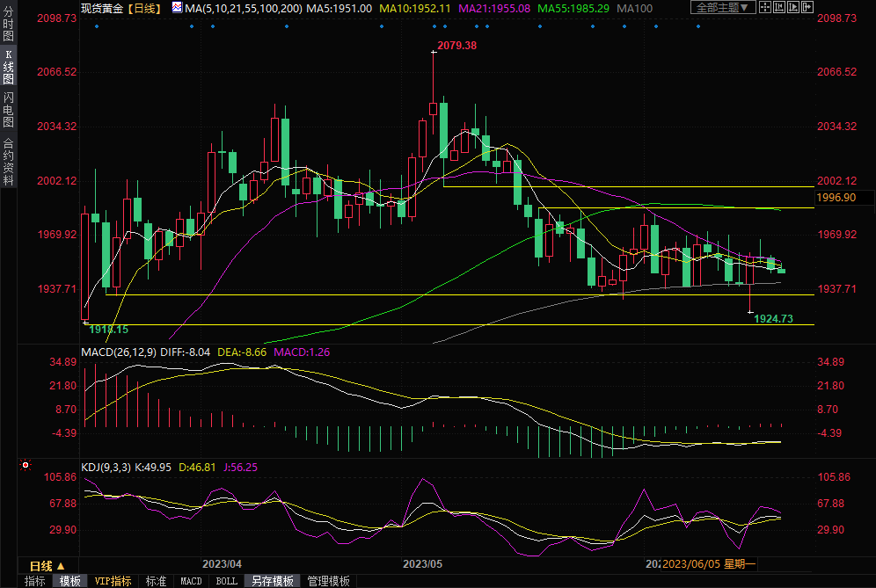Open the 全部主题 dropdown
The height and width of the screenshot is (588, 876).
click(x=723, y=8)
